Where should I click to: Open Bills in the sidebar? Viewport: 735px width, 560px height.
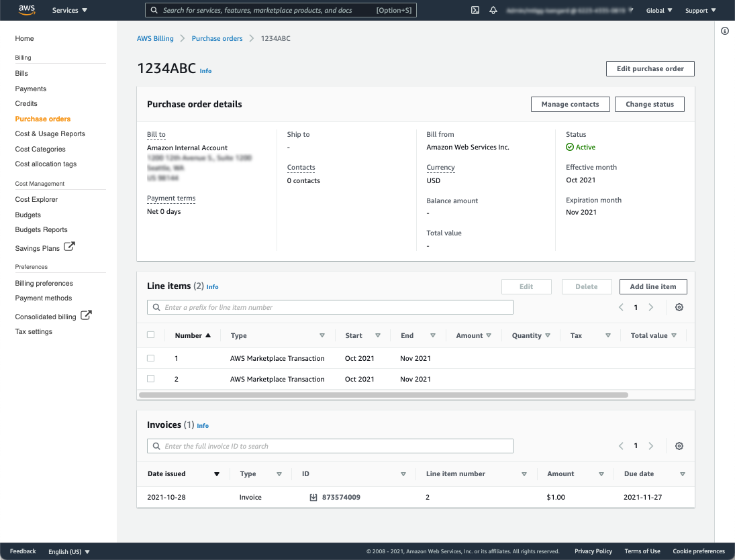pyautogui.click(x=21, y=73)
